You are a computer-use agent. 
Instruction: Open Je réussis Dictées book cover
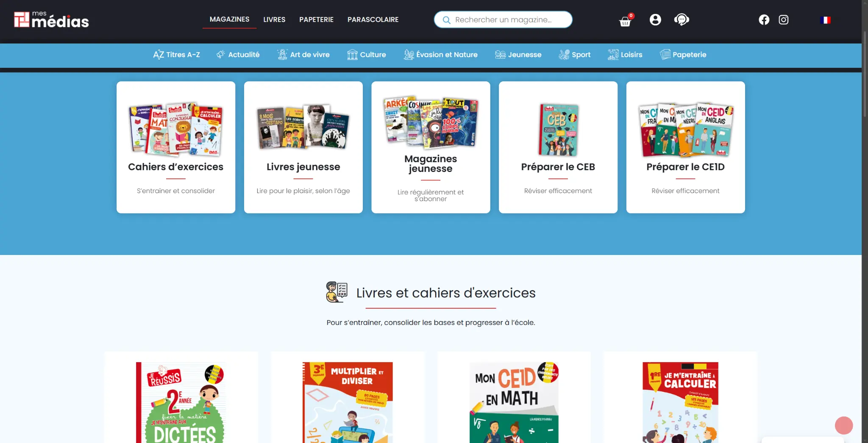[x=181, y=402]
